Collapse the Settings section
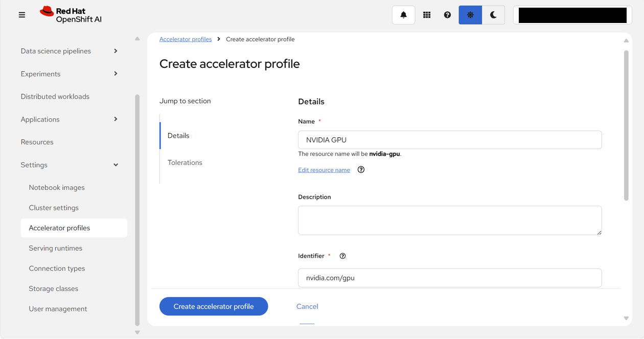Viewport: 644px width, 339px height. click(x=70, y=165)
